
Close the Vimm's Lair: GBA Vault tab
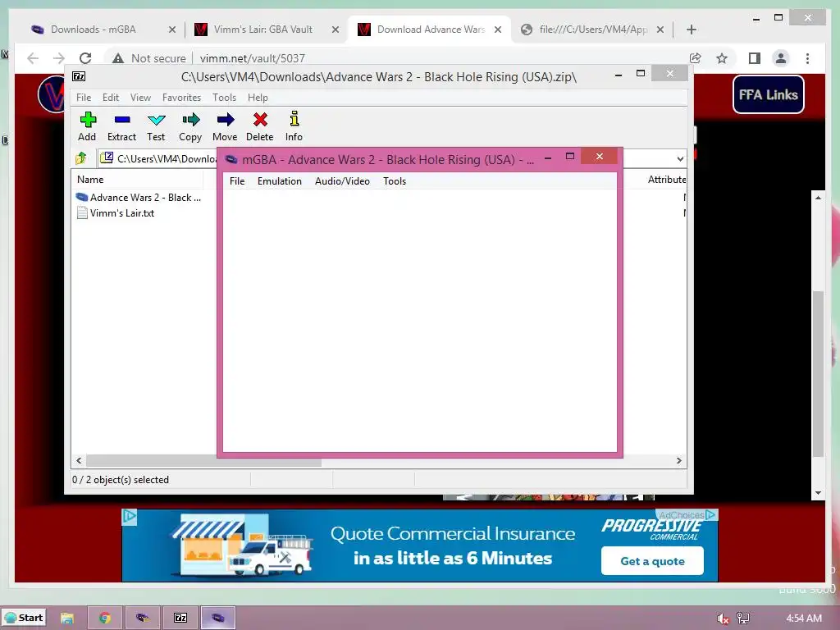[x=336, y=30]
